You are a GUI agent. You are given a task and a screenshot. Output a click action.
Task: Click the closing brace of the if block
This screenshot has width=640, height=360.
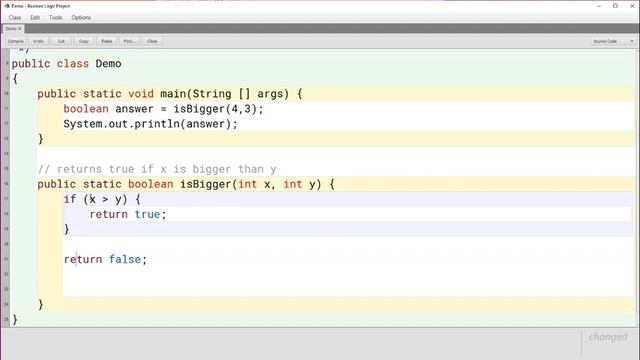67,229
